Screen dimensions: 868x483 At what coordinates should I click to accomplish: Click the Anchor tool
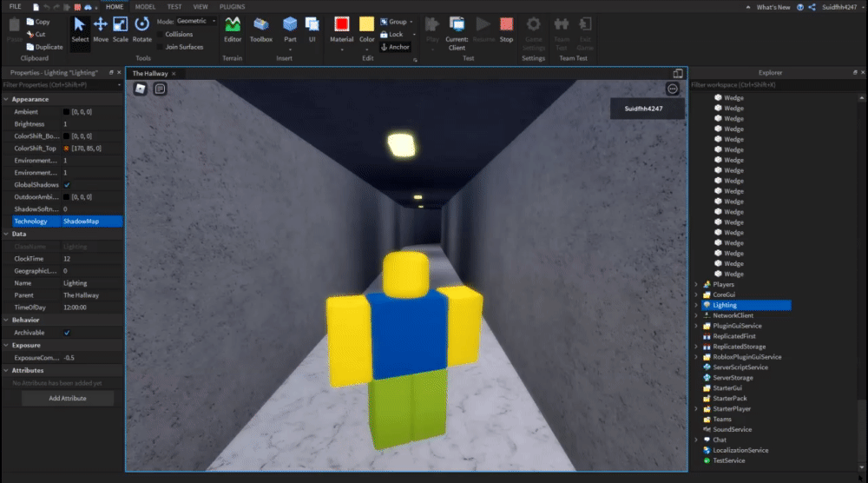coord(395,47)
